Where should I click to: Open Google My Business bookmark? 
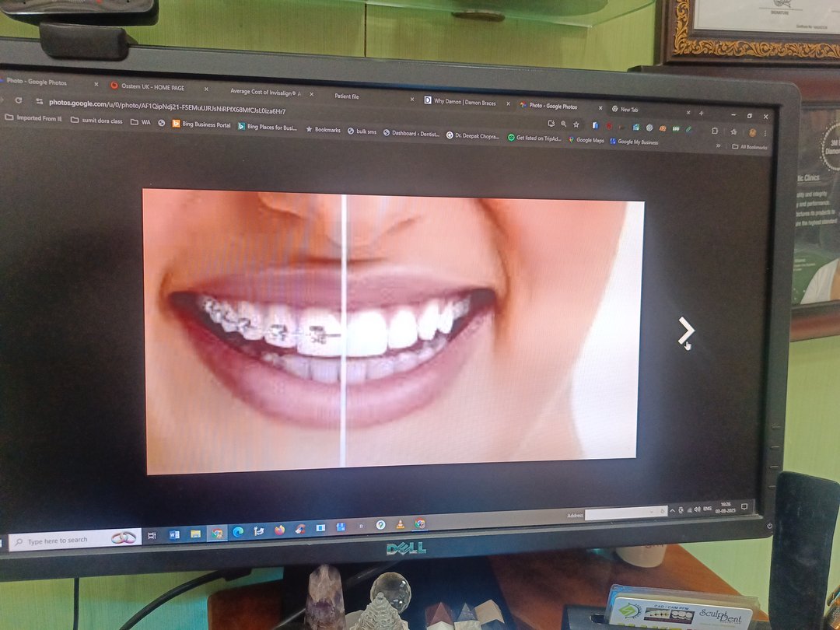tap(635, 142)
